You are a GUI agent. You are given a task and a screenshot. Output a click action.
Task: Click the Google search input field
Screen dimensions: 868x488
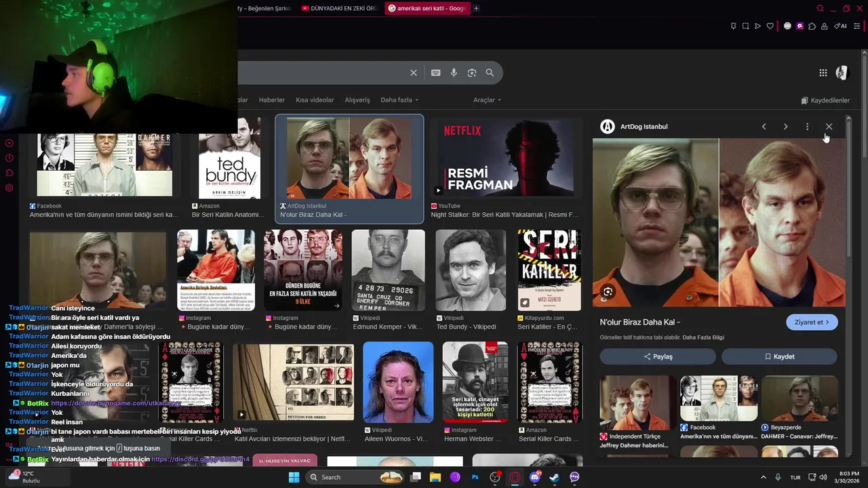[322, 73]
